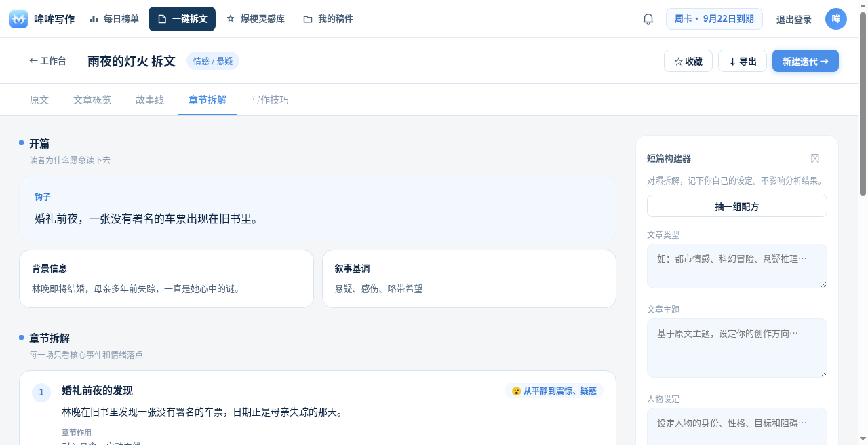This screenshot has width=868, height=445.
Task: Open the 故事线 tab
Action: coord(150,100)
